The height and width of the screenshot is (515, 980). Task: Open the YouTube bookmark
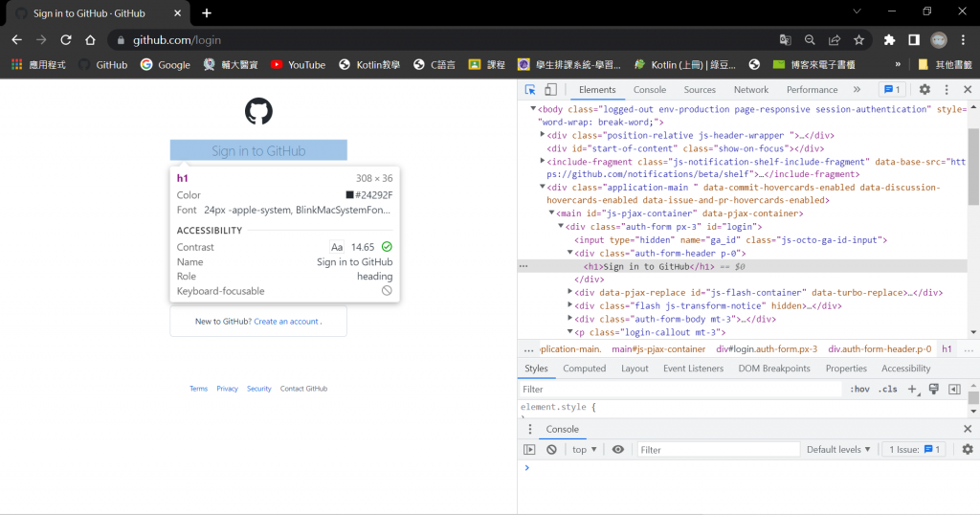299,64
